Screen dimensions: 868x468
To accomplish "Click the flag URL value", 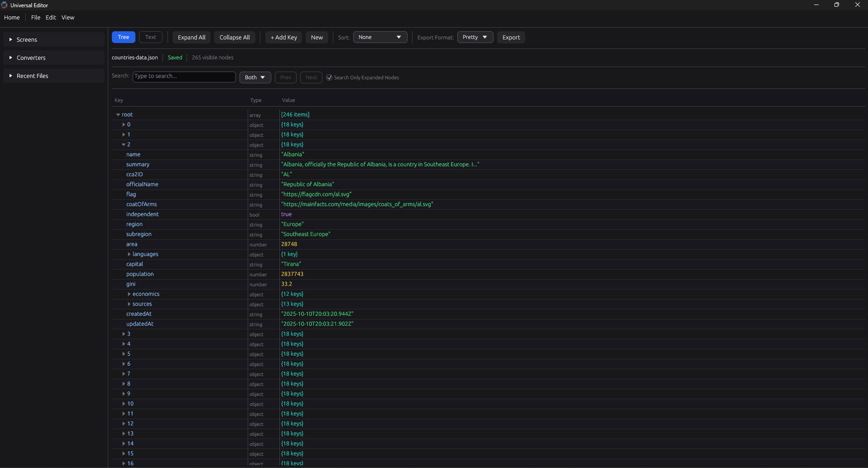I will 316,194.
